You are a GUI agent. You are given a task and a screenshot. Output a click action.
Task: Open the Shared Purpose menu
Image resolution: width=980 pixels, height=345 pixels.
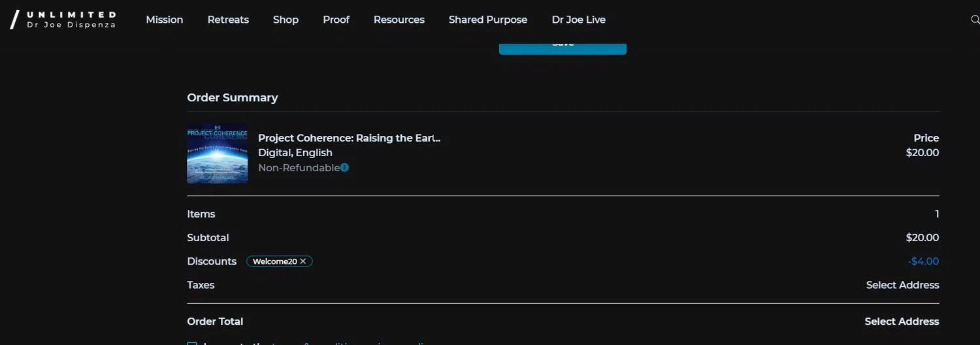[488, 20]
